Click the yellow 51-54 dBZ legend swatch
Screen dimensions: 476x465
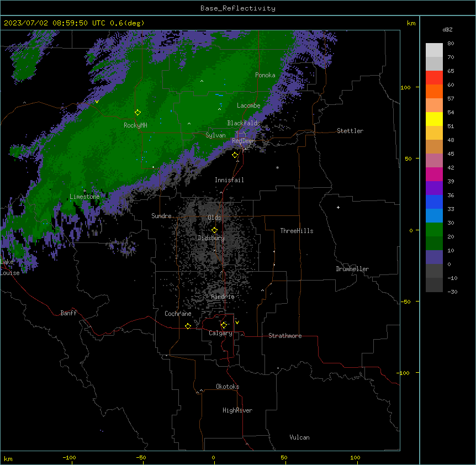[x=434, y=119]
